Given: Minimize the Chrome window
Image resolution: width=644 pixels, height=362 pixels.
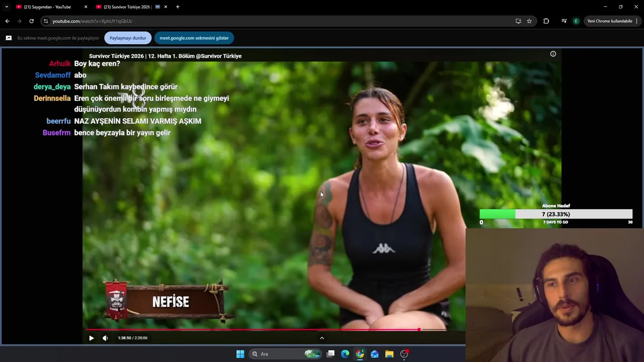Looking at the screenshot, I should [605, 7].
